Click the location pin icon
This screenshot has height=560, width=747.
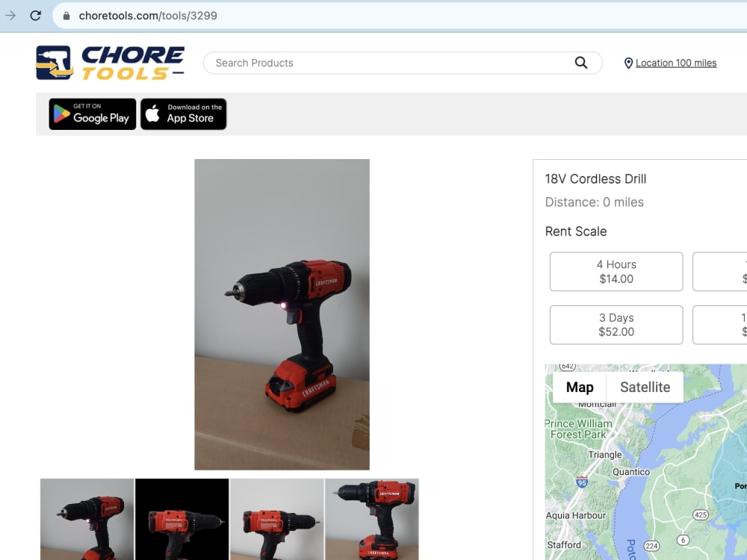pos(628,63)
